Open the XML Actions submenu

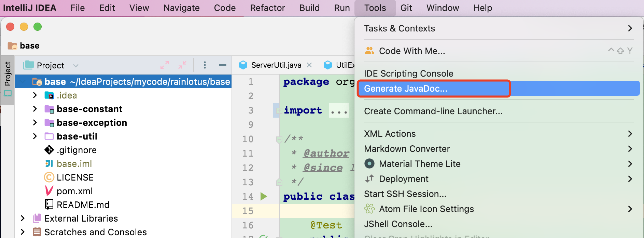click(x=499, y=134)
